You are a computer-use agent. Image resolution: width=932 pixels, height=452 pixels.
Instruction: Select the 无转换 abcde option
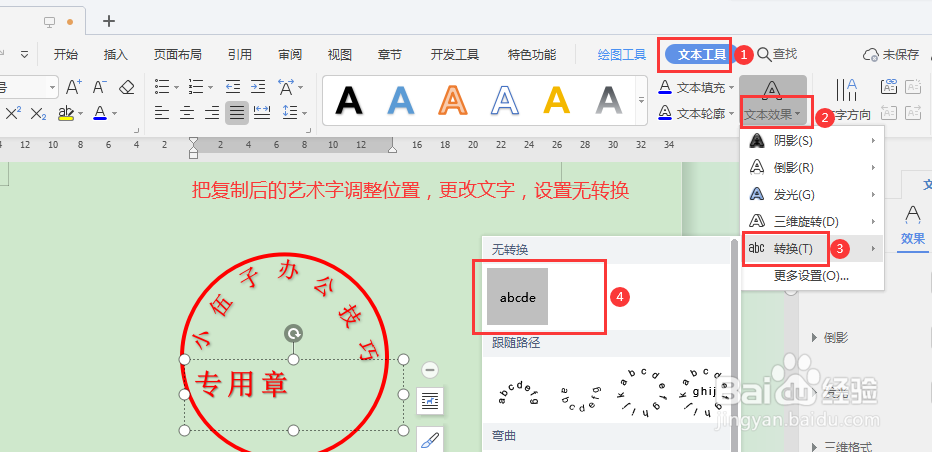(517, 297)
